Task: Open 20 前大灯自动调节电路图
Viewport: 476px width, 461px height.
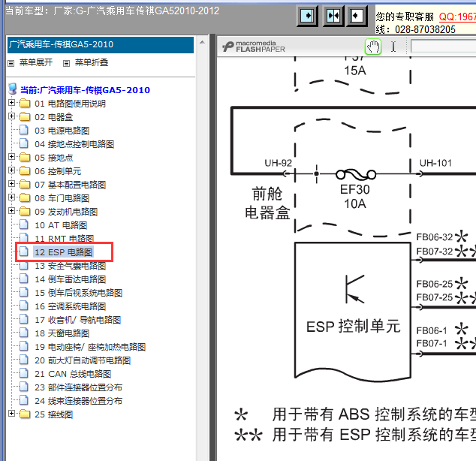Action: pos(83,360)
